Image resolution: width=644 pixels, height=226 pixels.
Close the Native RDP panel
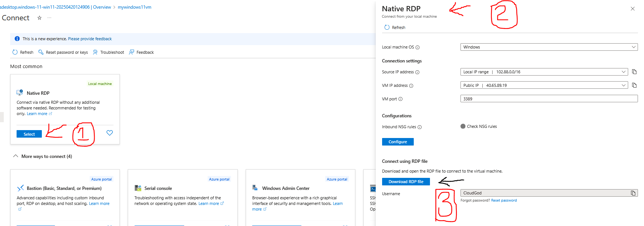(633, 9)
